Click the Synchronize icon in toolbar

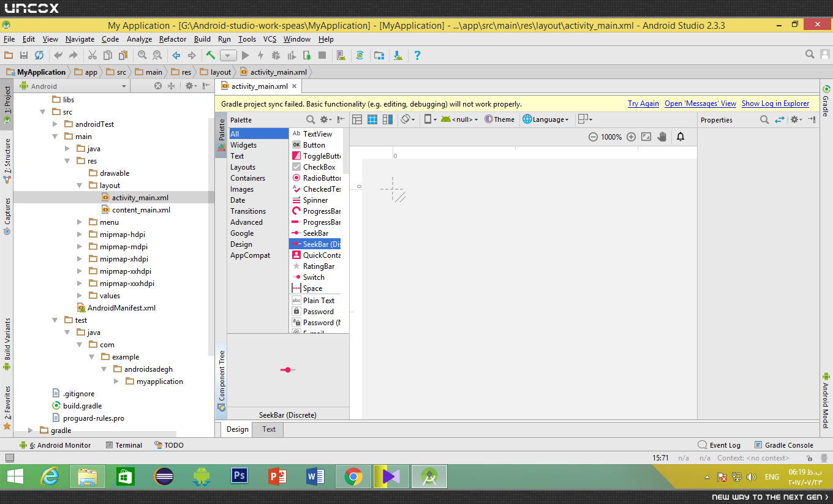tap(39, 55)
